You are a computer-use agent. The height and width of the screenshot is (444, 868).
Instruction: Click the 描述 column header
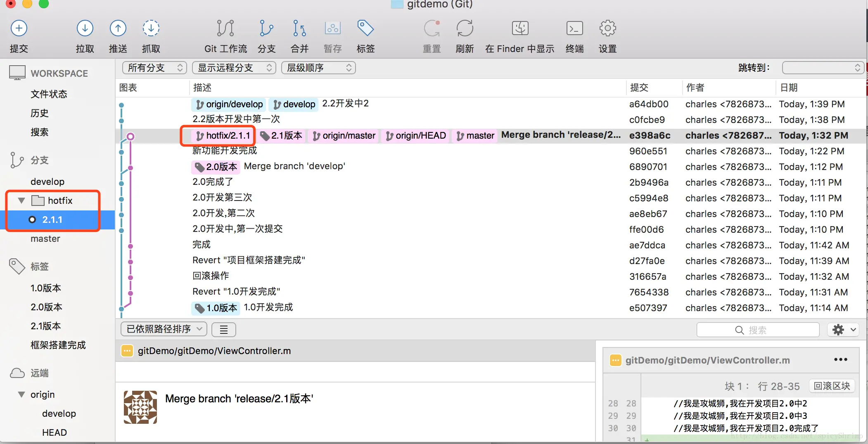coord(202,87)
